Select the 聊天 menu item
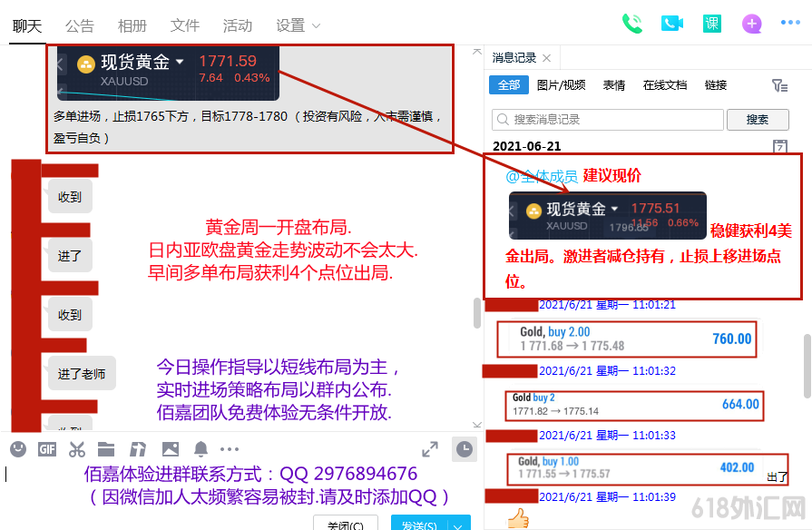This screenshot has width=812, height=530. tap(26, 26)
